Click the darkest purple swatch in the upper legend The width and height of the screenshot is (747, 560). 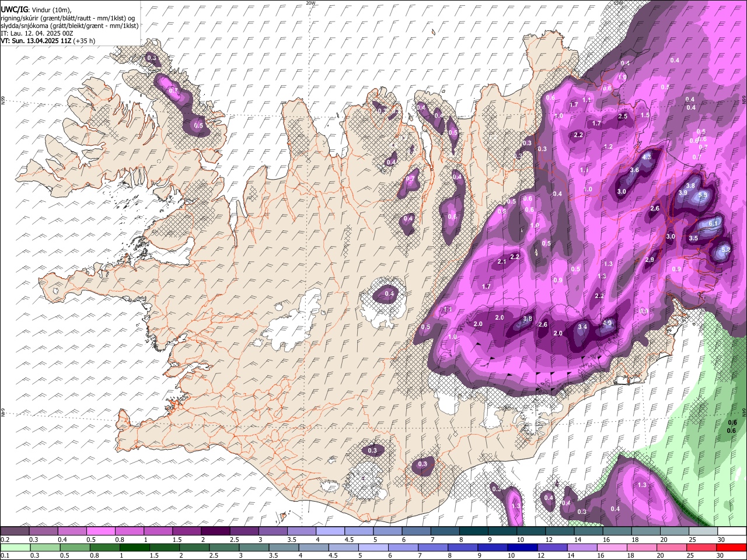pos(215,531)
